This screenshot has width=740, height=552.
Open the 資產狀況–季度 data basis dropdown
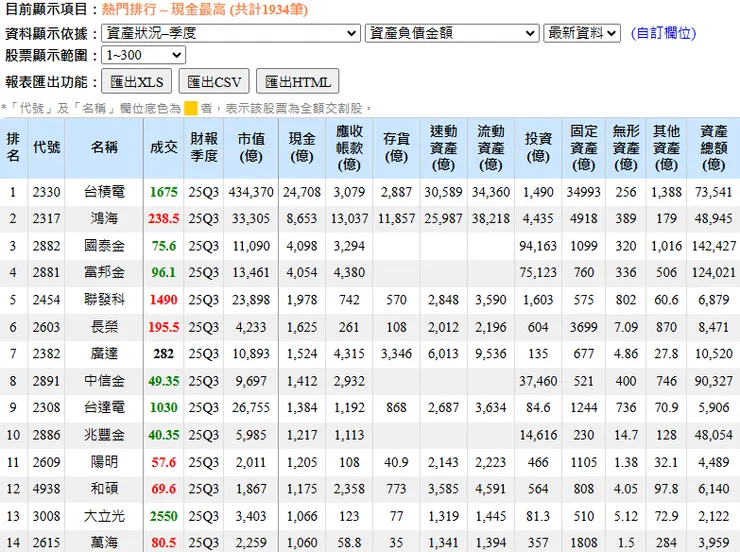(231, 33)
